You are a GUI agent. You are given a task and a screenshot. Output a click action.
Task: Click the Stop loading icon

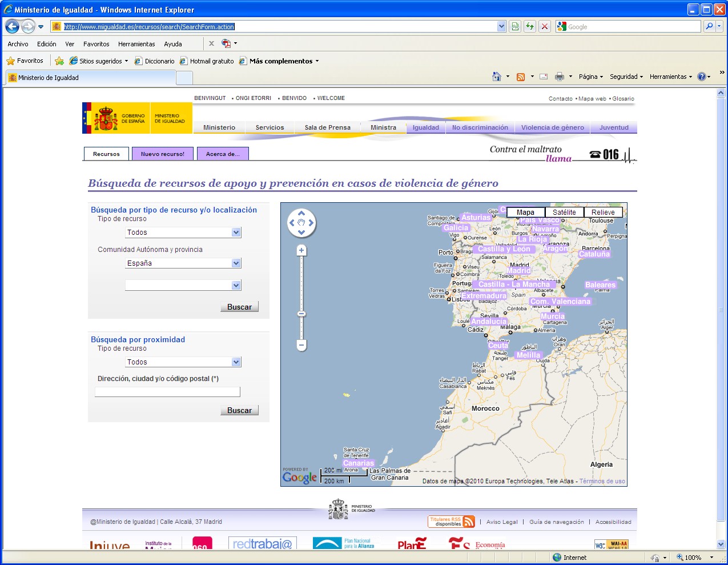pyautogui.click(x=545, y=26)
